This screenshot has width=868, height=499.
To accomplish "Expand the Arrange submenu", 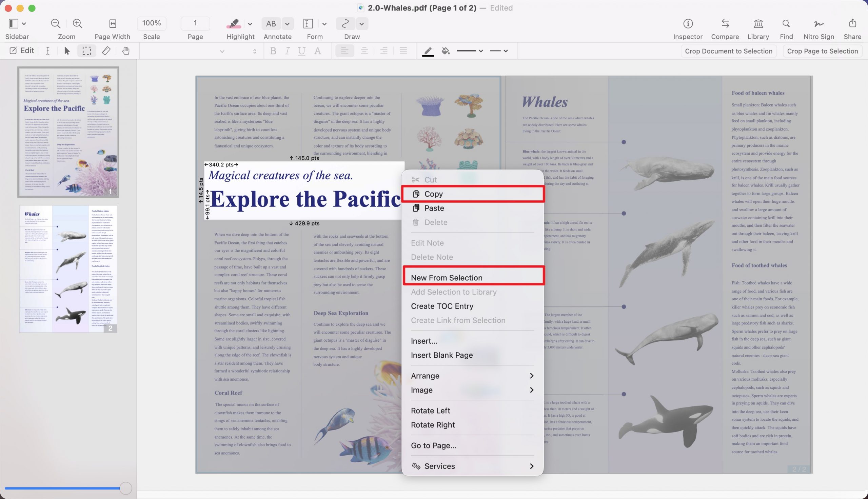I will click(473, 376).
